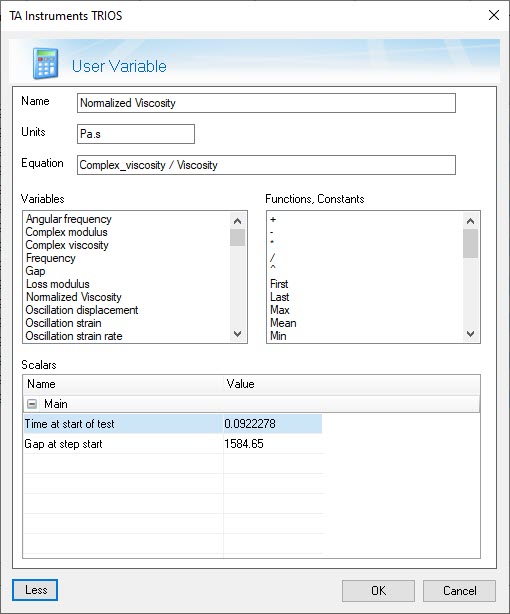The width and height of the screenshot is (510, 614).
Task: Select the First function entry
Action: point(279,284)
